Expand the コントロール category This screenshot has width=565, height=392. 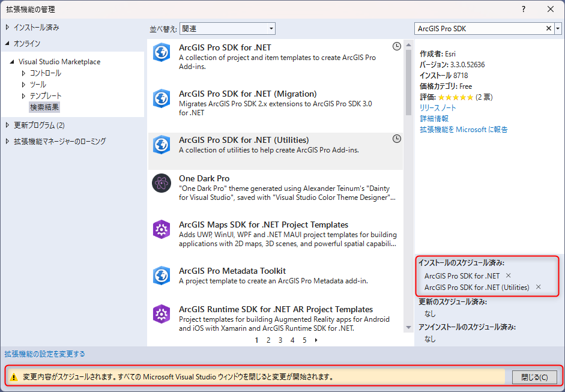pyautogui.click(x=23, y=73)
